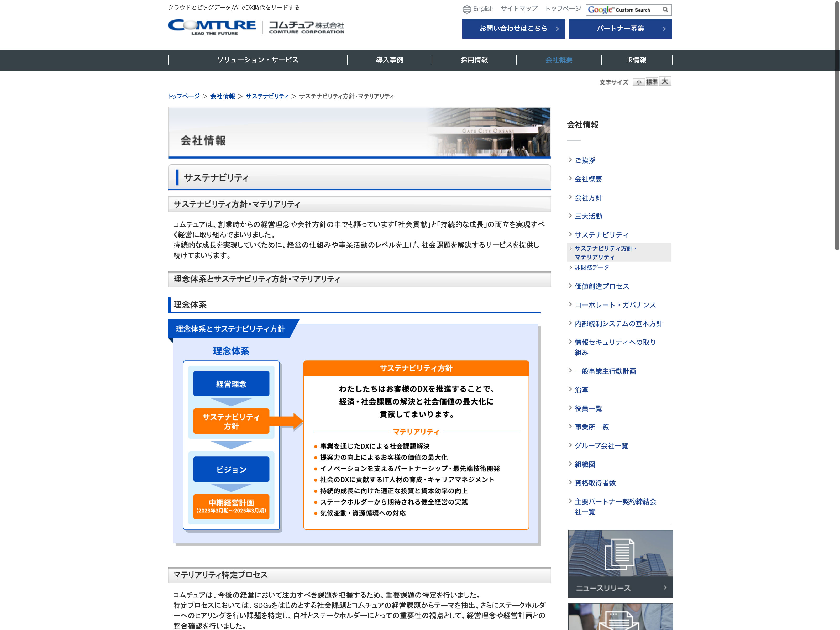Click arrow icon on お問い合わせはこちら button

click(557, 29)
